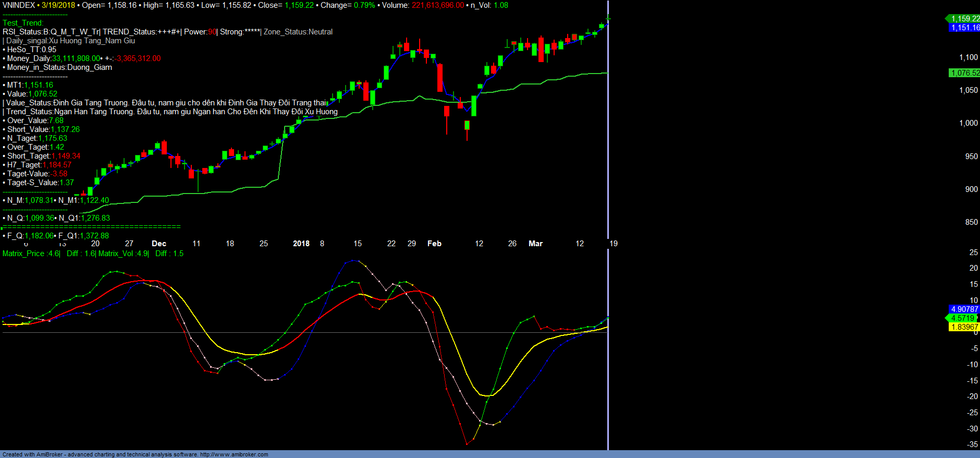Click the 1,000 level on price axis
Viewport: 980px width, 458px height.
coord(969,123)
